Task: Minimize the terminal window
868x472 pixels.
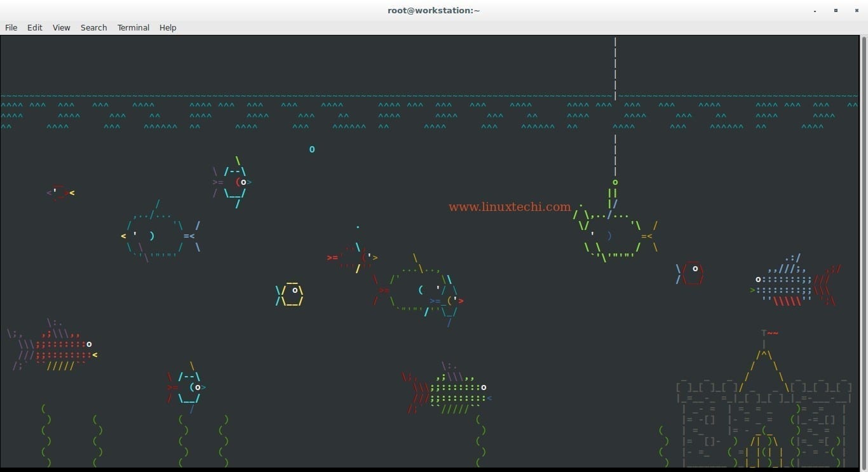Action: pyautogui.click(x=815, y=11)
